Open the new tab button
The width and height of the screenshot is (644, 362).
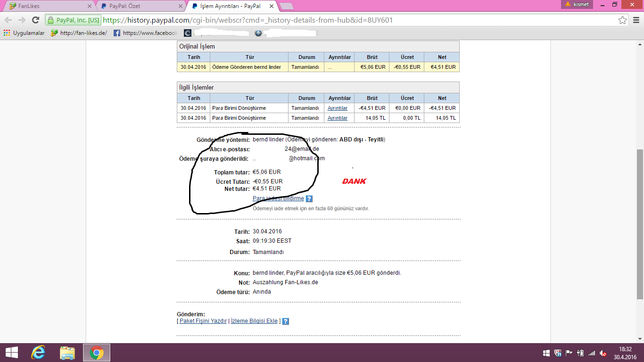[286, 6]
